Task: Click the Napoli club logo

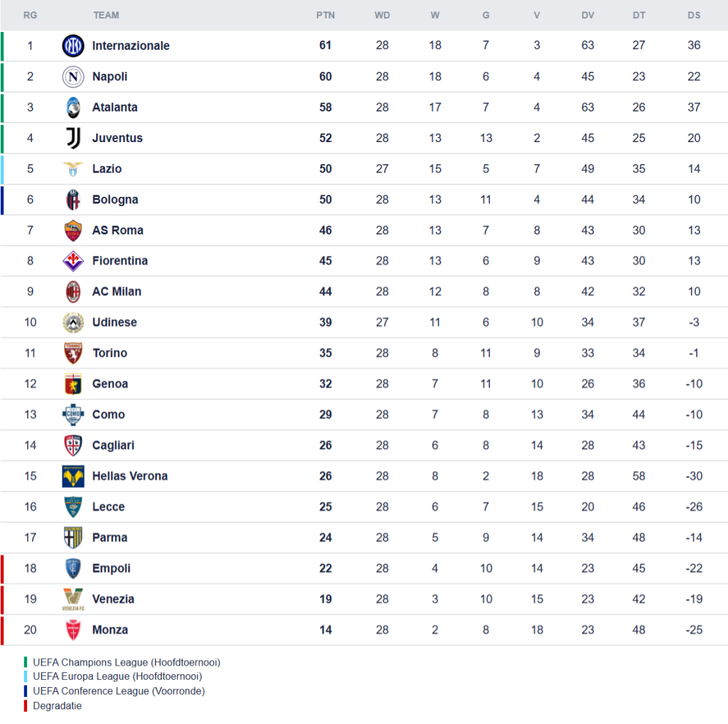Action: click(x=73, y=76)
